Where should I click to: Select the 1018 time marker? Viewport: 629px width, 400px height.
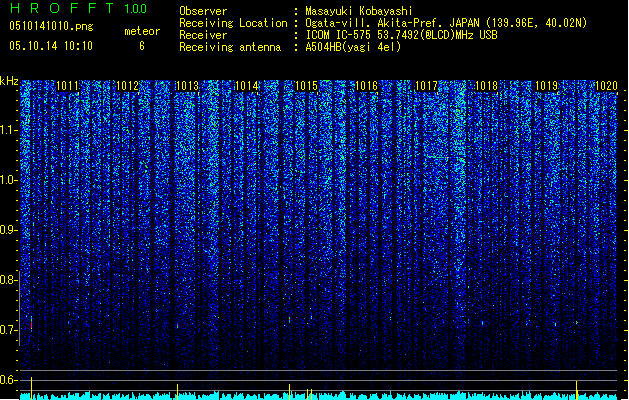tap(486, 86)
